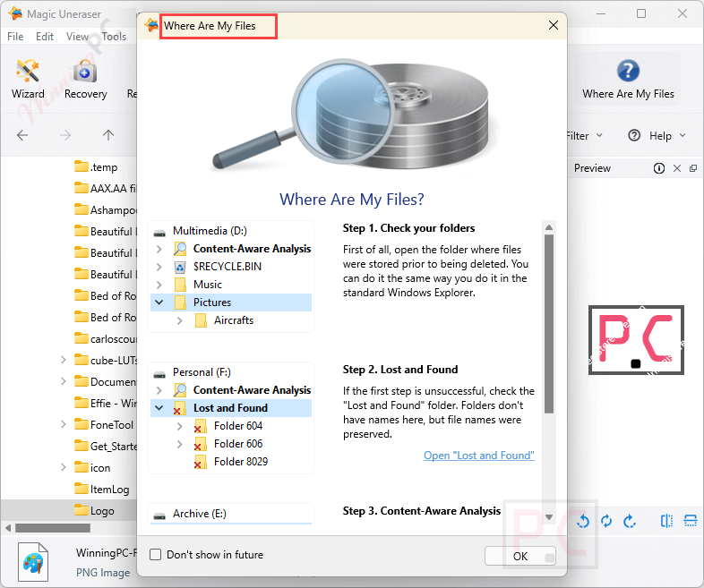
Task: Click the PC logo preview thumbnail
Action: 636,340
